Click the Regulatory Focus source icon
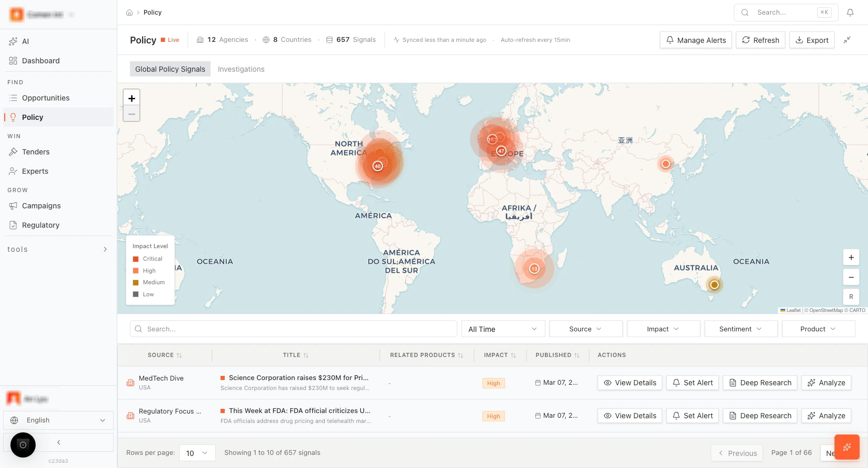This screenshot has height=468, width=868. pos(130,416)
